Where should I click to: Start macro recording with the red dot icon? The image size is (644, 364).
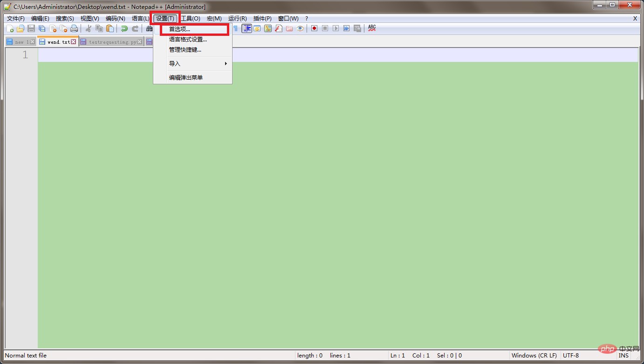315,28
